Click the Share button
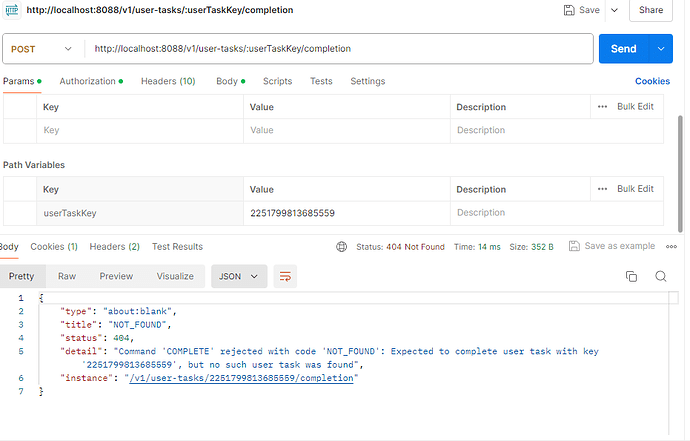The image size is (690, 441). click(x=651, y=10)
